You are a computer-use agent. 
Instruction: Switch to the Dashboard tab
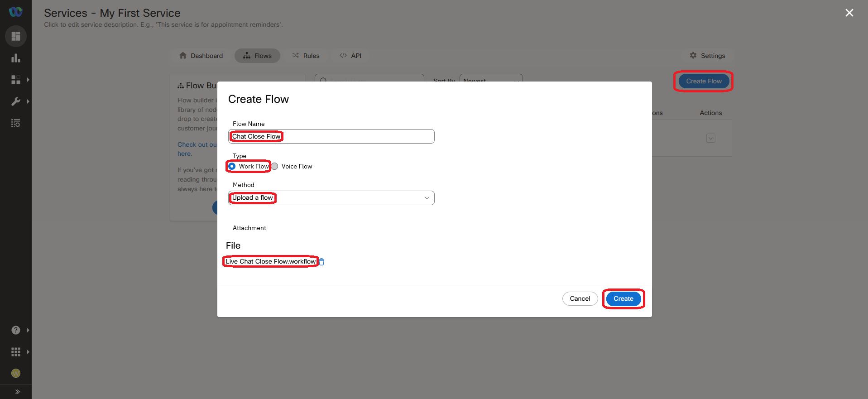[x=201, y=56]
